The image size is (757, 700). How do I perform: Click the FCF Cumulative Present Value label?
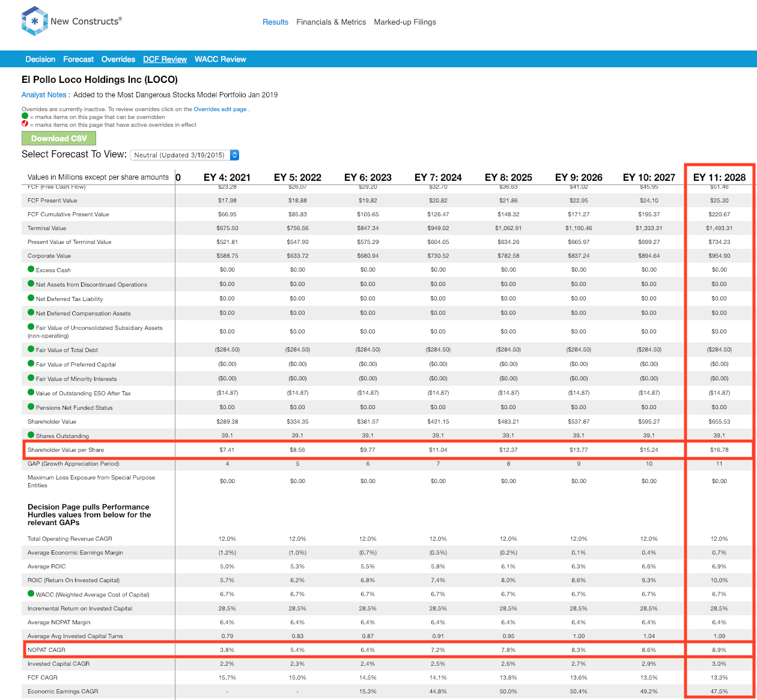coord(68,215)
